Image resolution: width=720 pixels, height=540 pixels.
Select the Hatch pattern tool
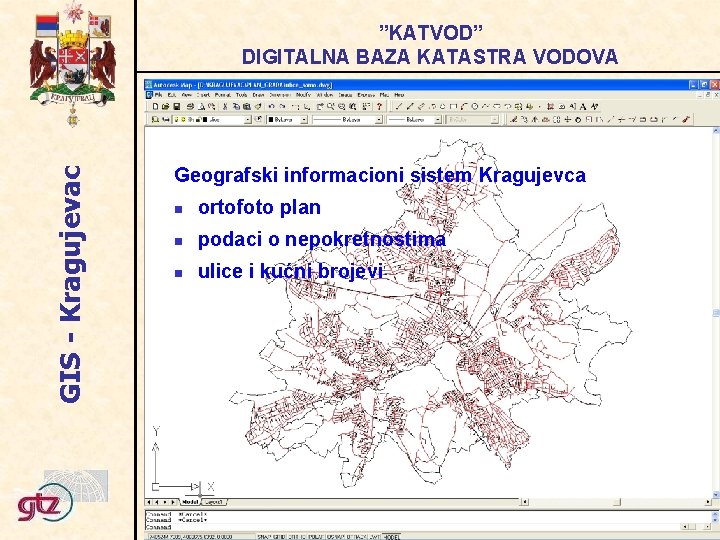[x=550, y=107]
